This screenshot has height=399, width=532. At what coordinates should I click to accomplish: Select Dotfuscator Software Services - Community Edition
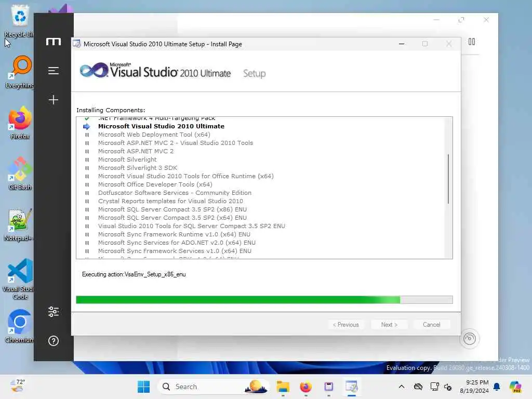[175, 193]
